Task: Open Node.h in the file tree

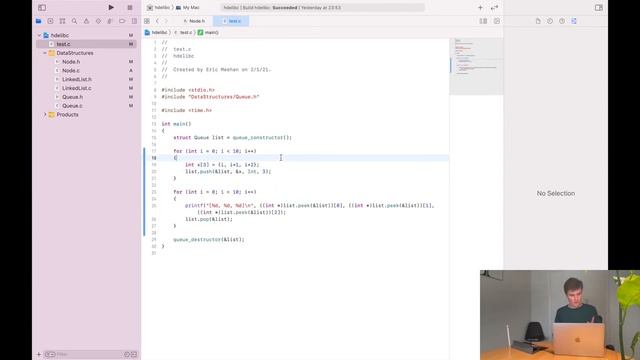Action: pos(71,62)
